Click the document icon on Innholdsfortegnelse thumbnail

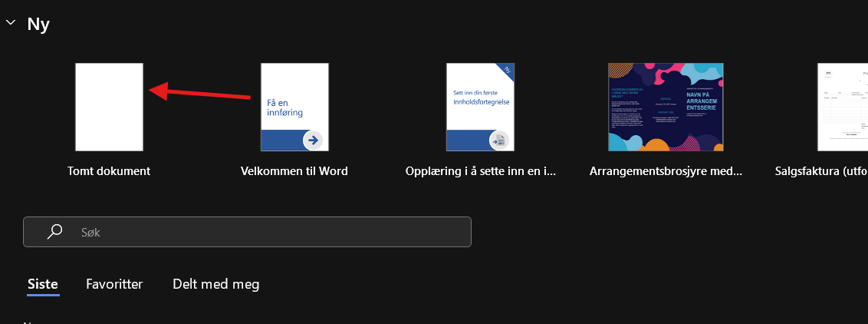point(499,140)
